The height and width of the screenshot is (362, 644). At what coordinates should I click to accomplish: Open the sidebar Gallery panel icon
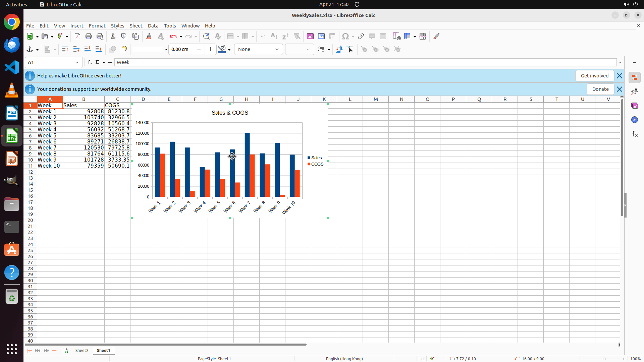point(634,106)
